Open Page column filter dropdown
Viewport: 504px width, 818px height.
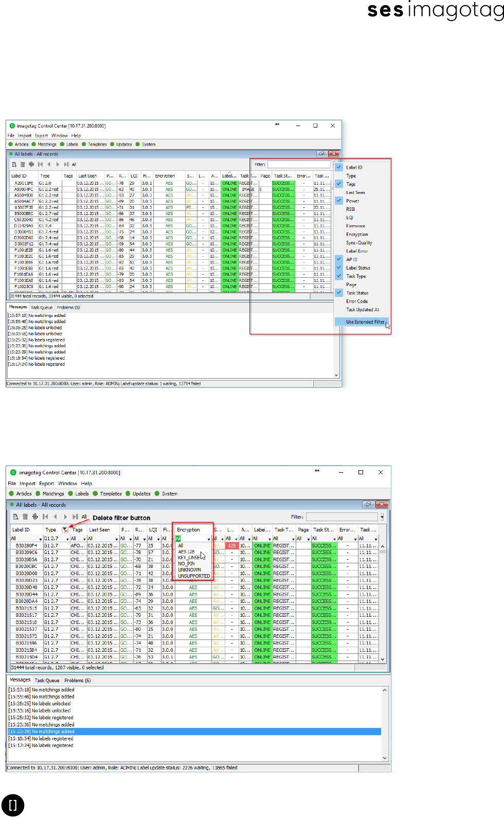click(x=308, y=539)
